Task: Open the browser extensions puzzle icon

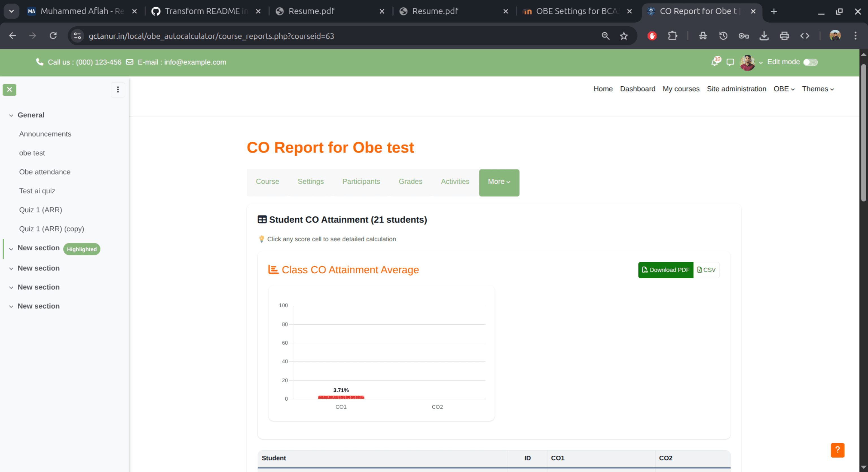Action: [672, 36]
